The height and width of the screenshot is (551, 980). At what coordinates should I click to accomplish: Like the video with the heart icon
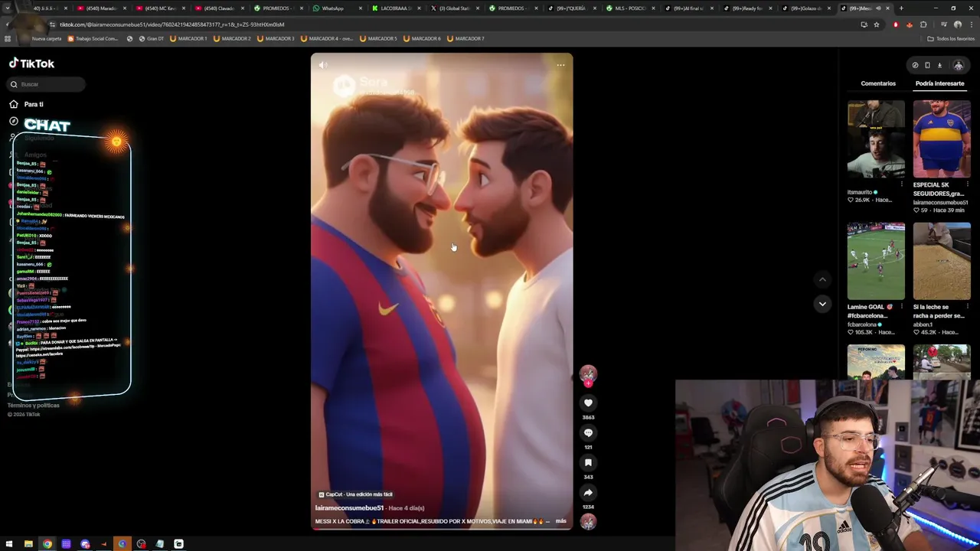(588, 403)
